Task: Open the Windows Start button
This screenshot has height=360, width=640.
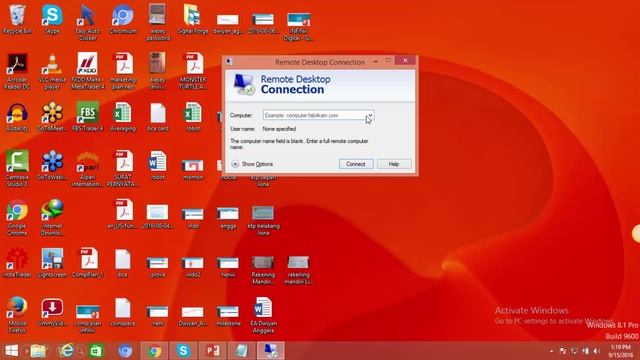Action: point(11,351)
